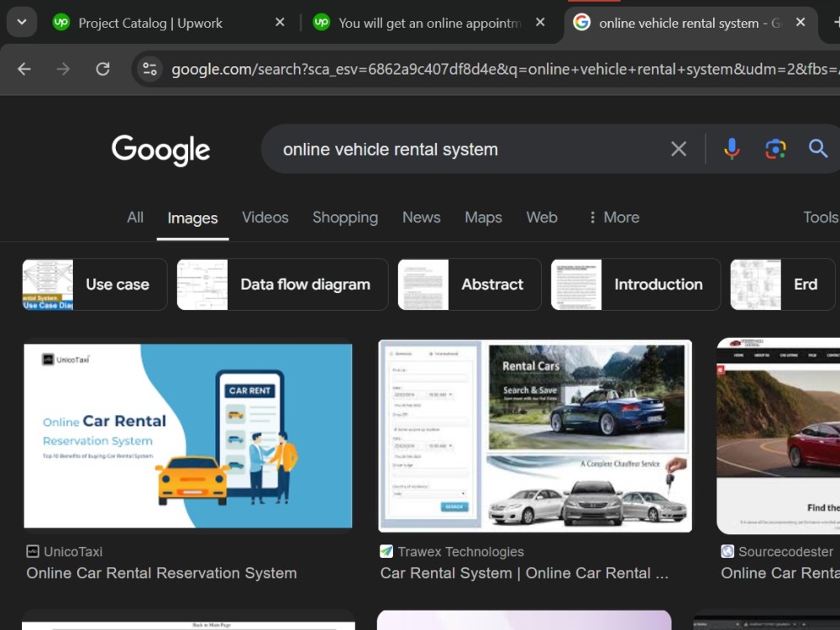This screenshot has height=630, width=840.
Task: Go to Google home via logo
Action: point(160,150)
